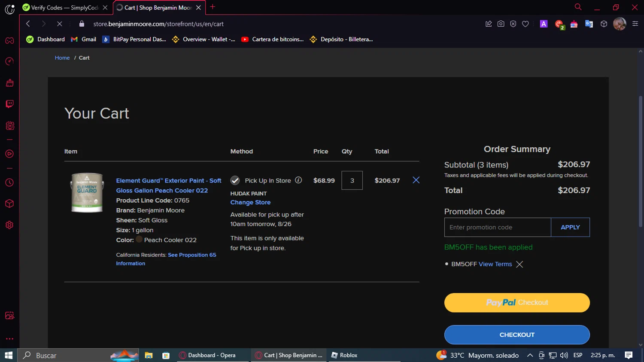The height and width of the screenshot is (362, 644).
Task: Stop page loading X button
Action: click(59, 24)
